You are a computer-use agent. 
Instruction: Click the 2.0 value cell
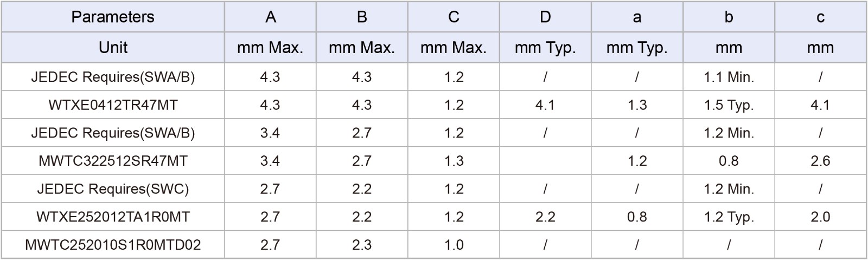820,217
